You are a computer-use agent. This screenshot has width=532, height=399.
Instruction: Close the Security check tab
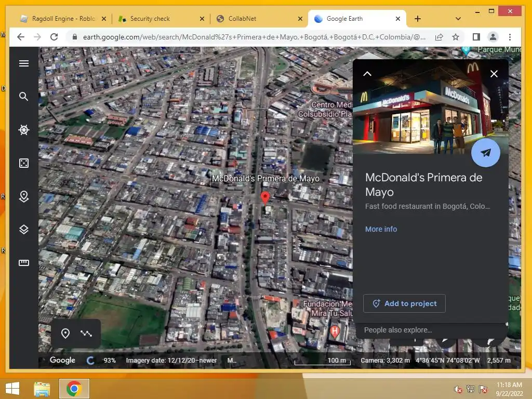pos(202,19)
